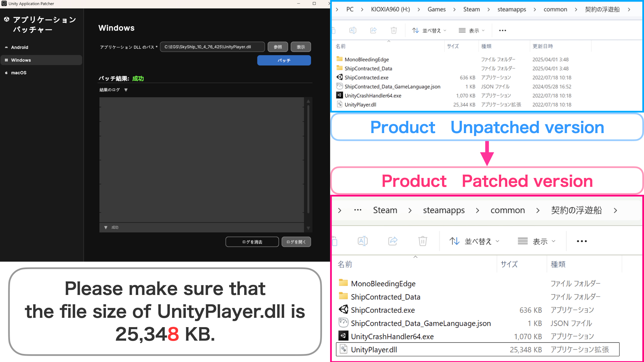Click the ログを開く open log button
644x362 pixels.
[296, 242]
